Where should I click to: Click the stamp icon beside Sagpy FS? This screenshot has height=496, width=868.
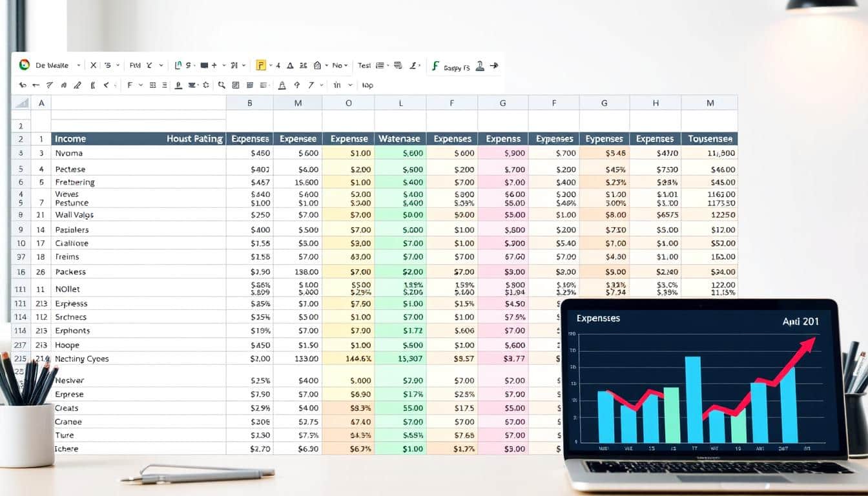480,65
